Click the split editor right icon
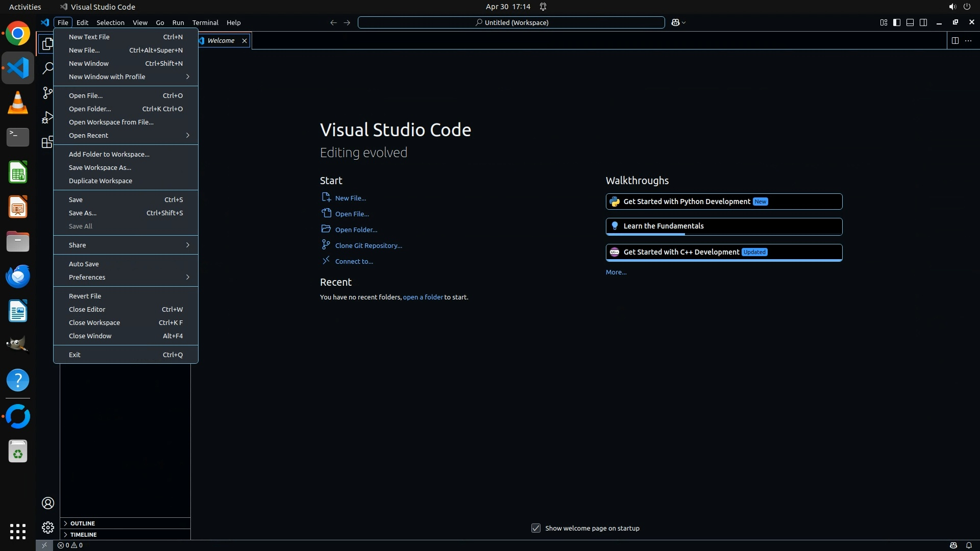This screenshot has width=980, height=551. (x=954, y=40)
